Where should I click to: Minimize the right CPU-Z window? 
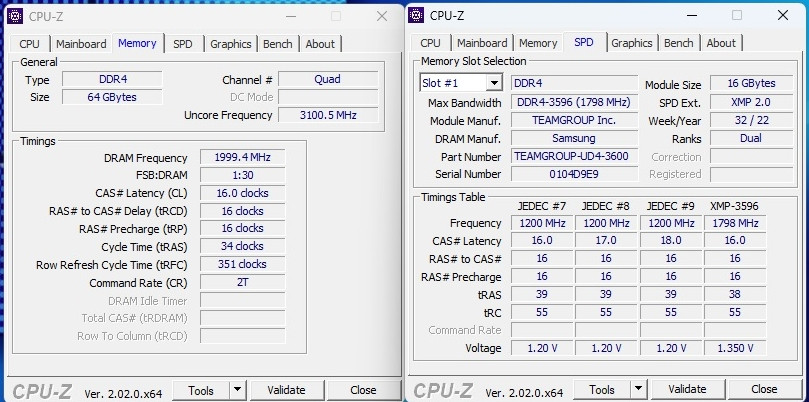pyautogui.click(x=692, y=15)
